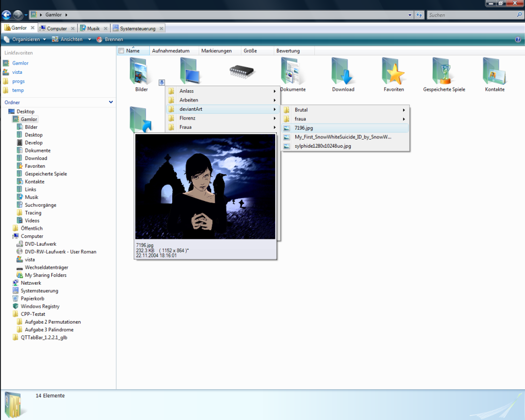Select QTTabBar_1.2.2.1_glb tree folder

(44, 337)
